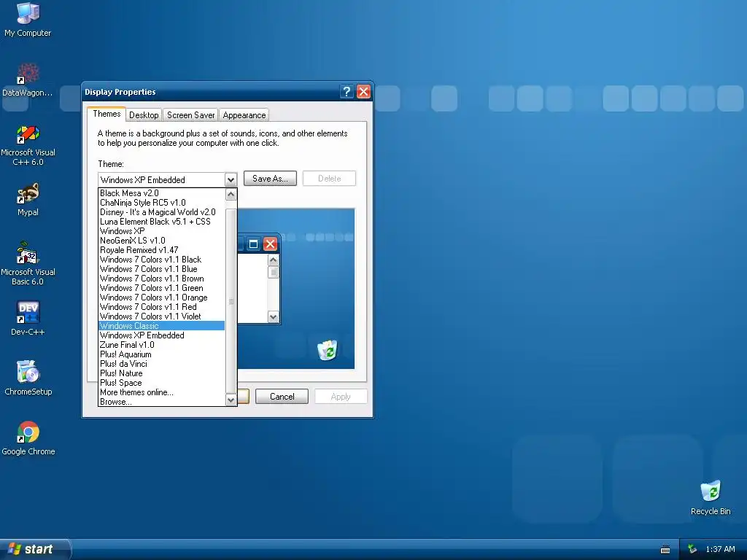Select the plain Windows XP theme entry
The height and width of the screenshot is (560, 747).
pyautogui.click(x=161, y=231)
